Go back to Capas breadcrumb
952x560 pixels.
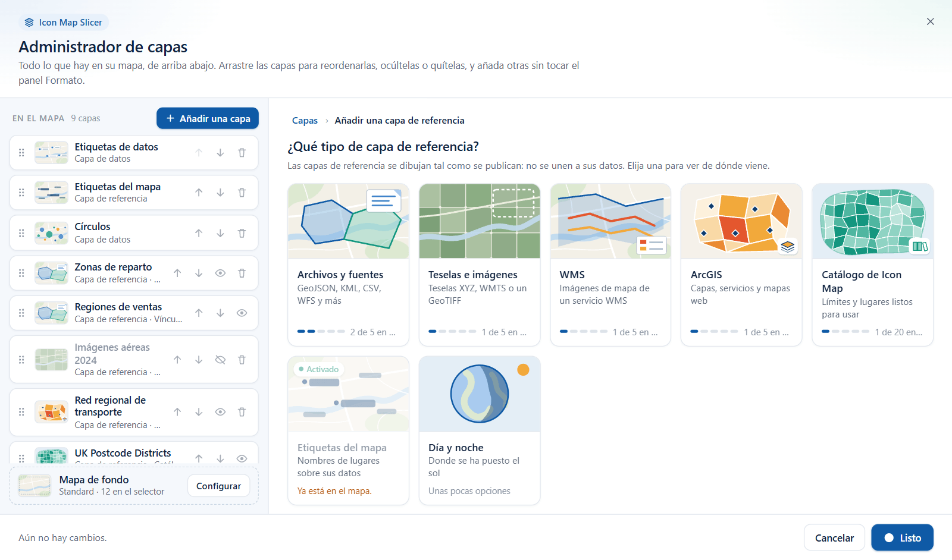305,121
